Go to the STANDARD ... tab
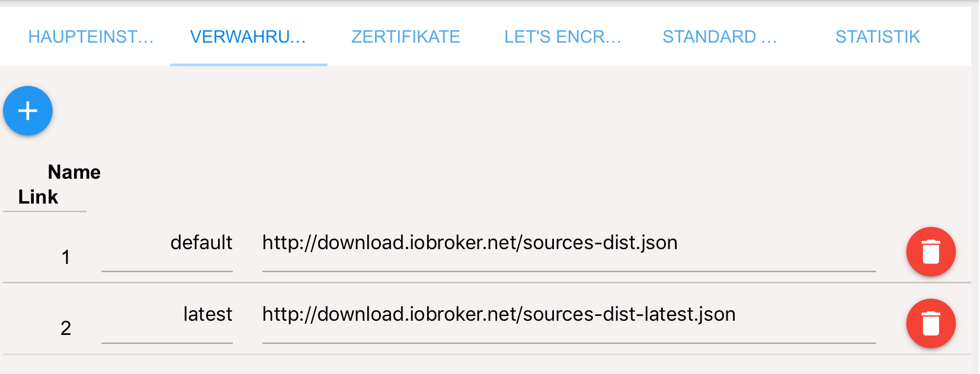 pos(720,37)
